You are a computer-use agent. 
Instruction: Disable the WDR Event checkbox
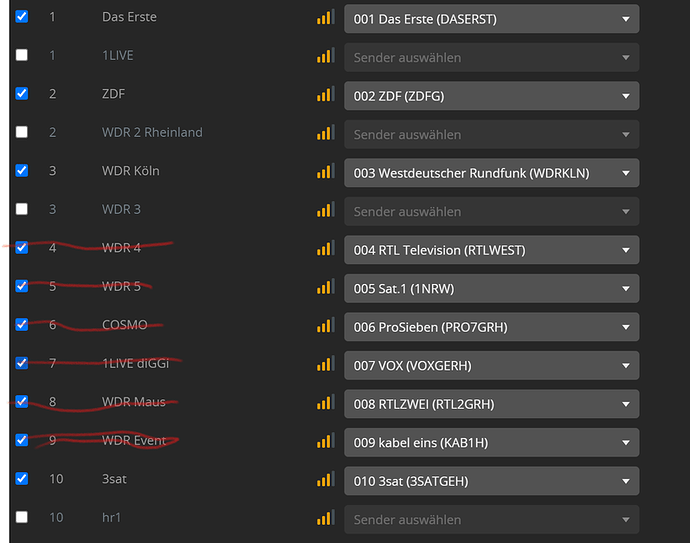tap(22, 440)
